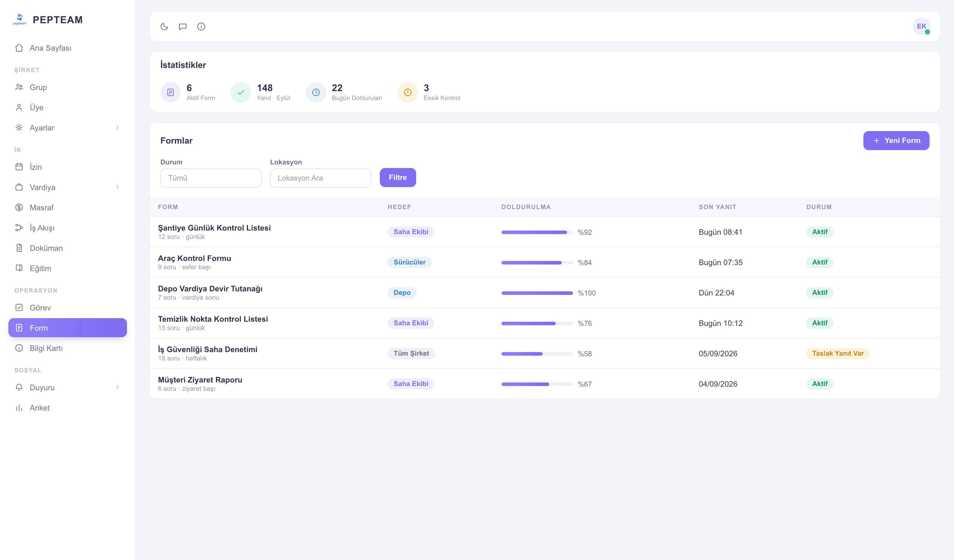
Task: Click the Doküman file icon
Action: 19,248
